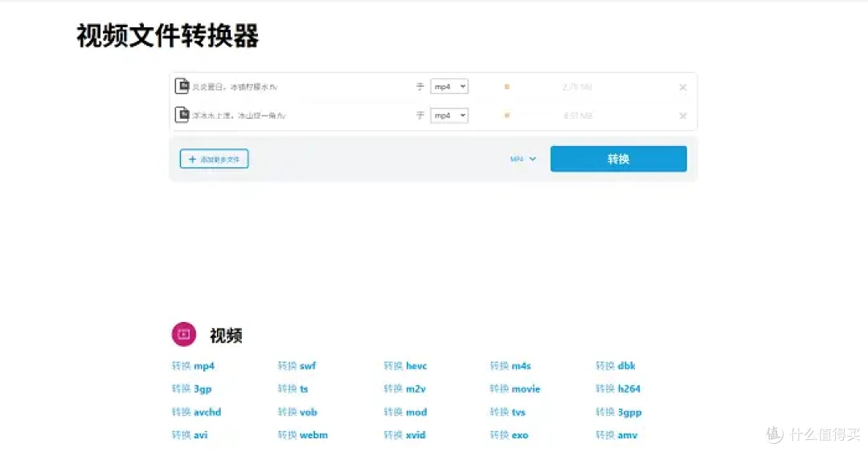Open the 转换 avi link
The image size is (868, 452).
[x=190, y=435]
